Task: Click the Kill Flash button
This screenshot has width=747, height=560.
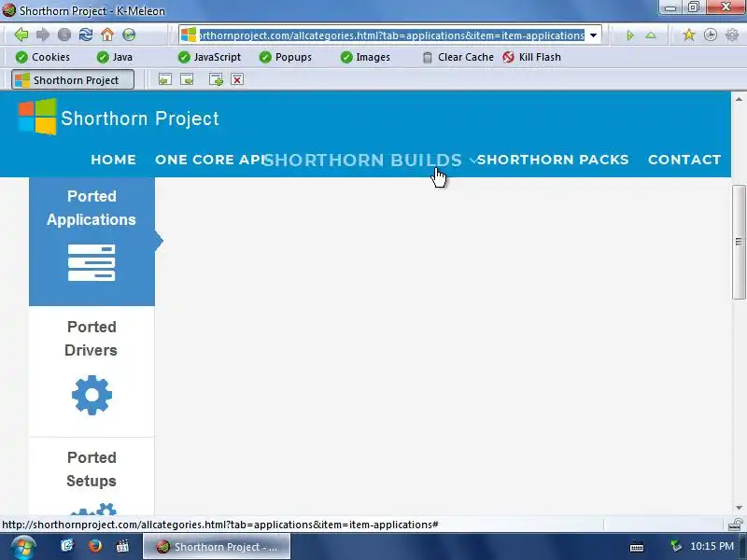Action: point(531,57)
